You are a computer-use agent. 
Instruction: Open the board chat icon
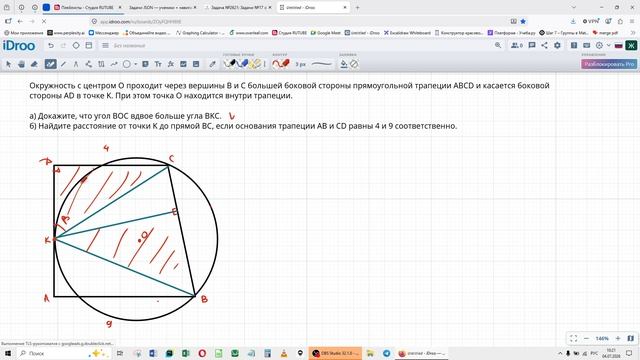[532, 45]
